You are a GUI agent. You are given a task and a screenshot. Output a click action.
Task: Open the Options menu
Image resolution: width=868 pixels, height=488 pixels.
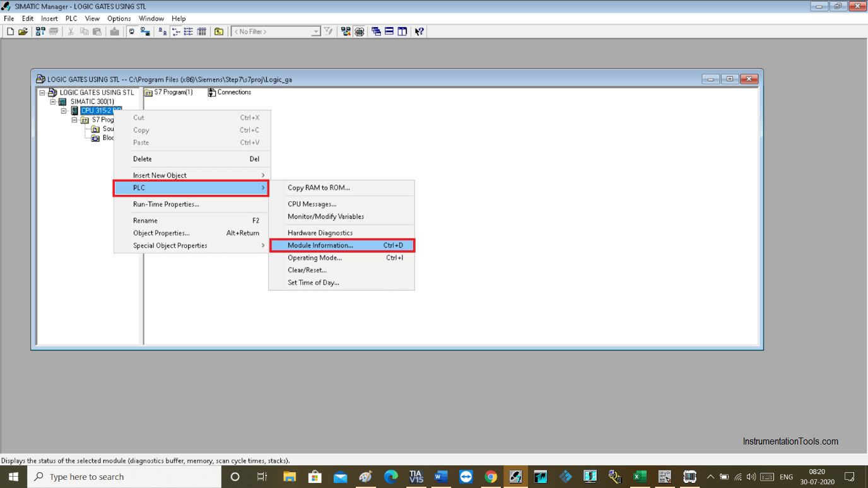119,19
